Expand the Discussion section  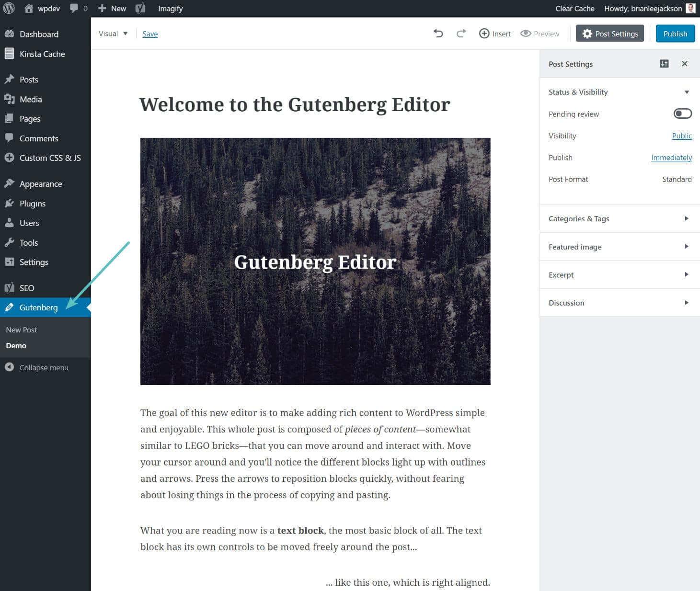click(x=620, y=303)
